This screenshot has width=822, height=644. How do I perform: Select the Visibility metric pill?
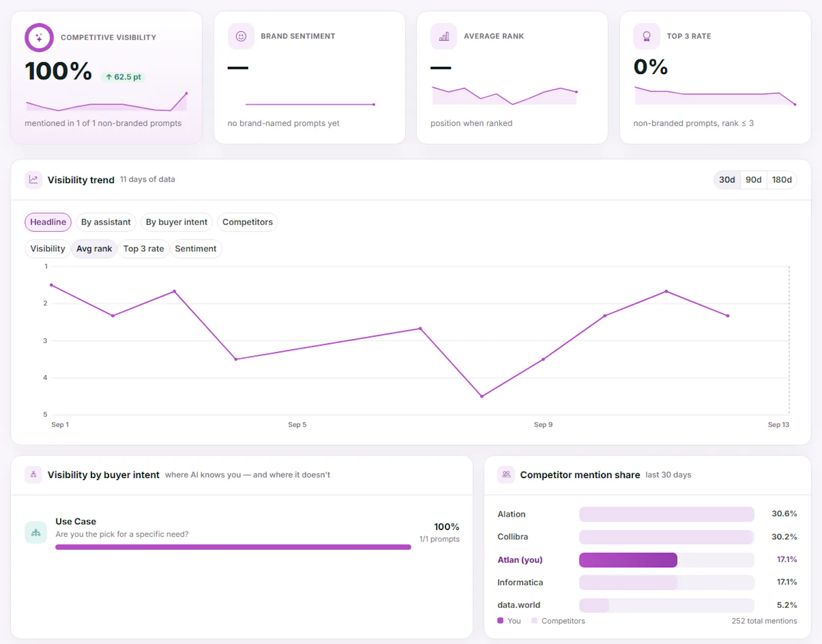48,249
